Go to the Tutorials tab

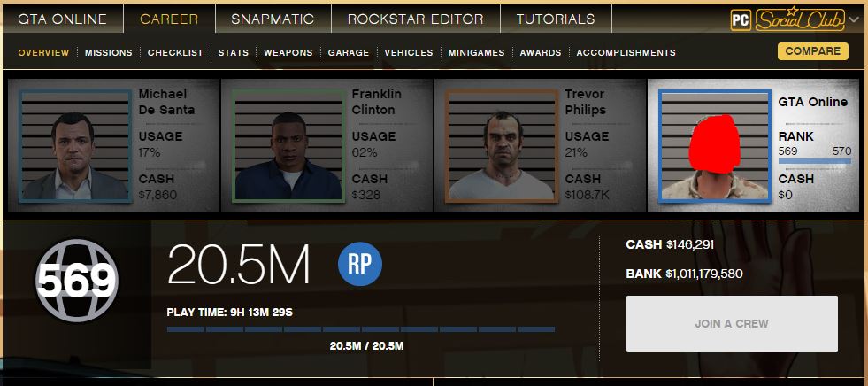[x=556, y=19]
